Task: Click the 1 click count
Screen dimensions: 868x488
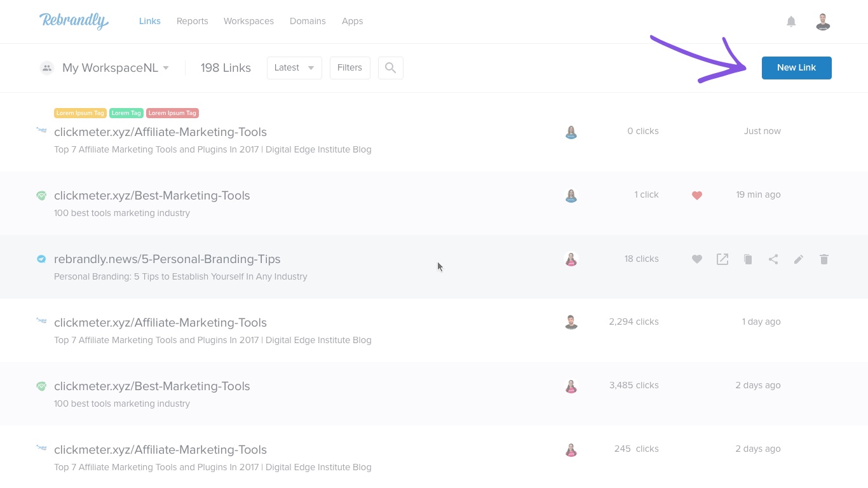Action: 647,194
